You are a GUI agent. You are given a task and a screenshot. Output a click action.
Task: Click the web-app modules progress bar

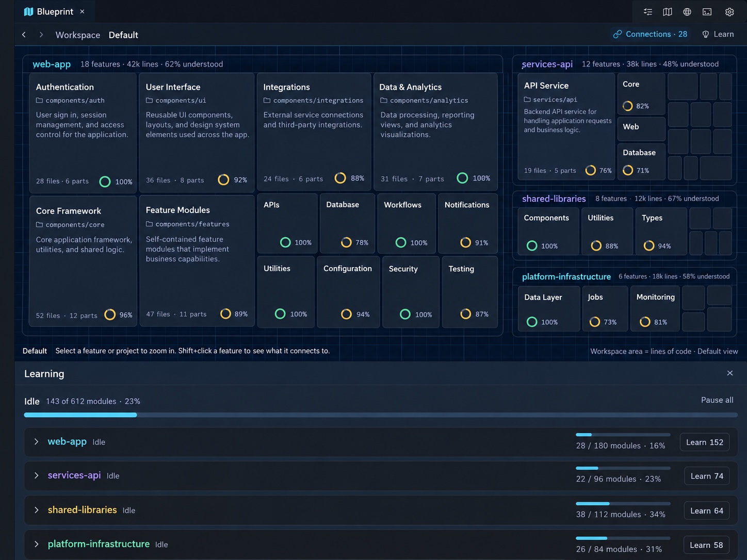[623, 435]
